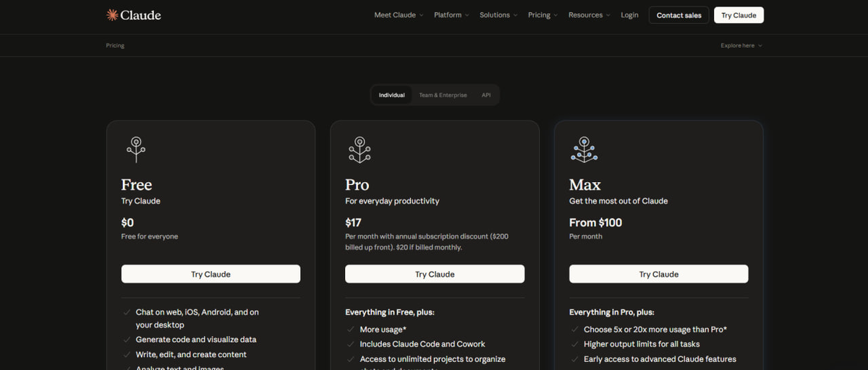Click Try Claude under Pro plan
This screenshot has width=868, height=370.
point(435,274)
